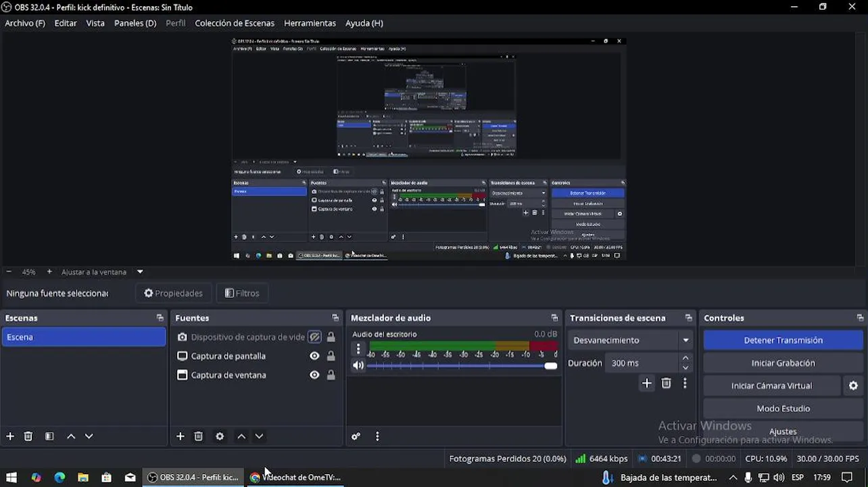Undock the Mezclador de audio panel

point(555,318)
